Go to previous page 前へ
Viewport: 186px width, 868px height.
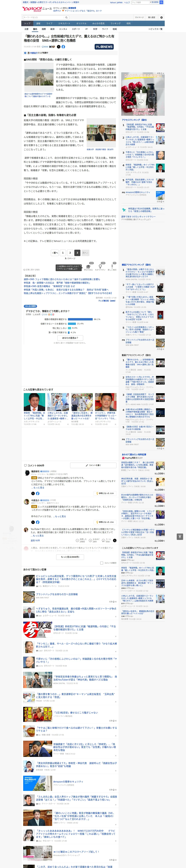pyautogui.click(x=55, y=253)
